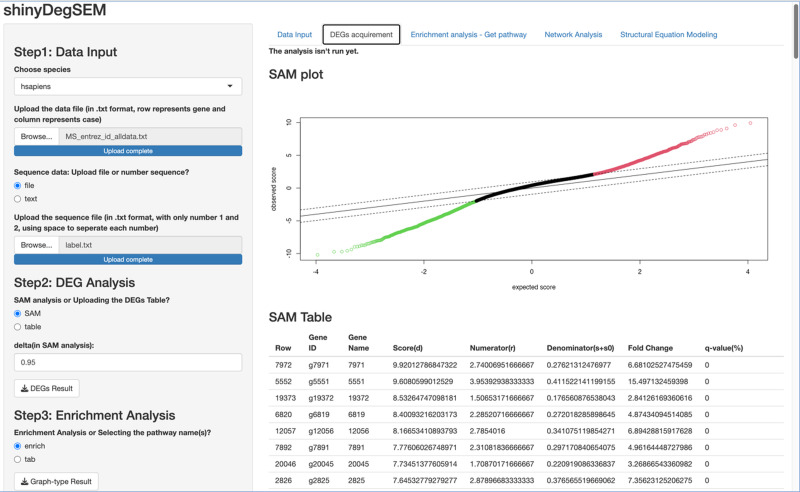Click the data file upload progress bar
The width and height of the screenshot is (800, 492).
click(128, 151)
